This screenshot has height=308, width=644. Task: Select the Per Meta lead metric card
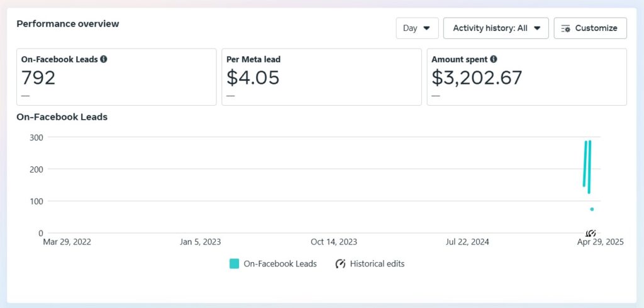pyautogui.click(x=321, y=77)
